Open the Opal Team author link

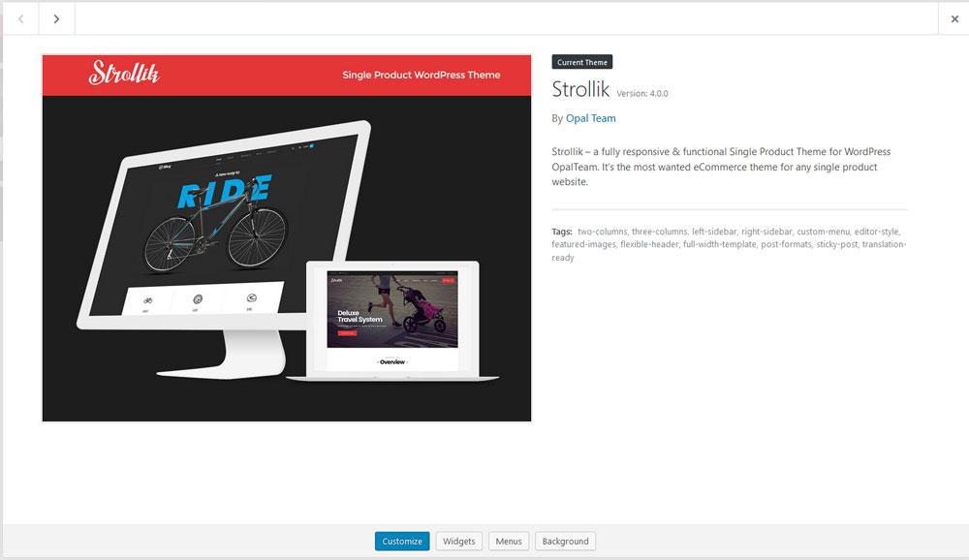click(590, 118)
